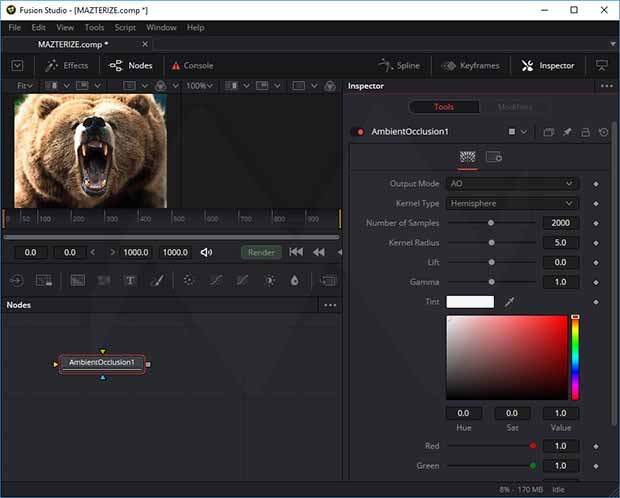Toggle the keyframe diamond for Number of Samples
620x498 pixels.
pos(596,223)
